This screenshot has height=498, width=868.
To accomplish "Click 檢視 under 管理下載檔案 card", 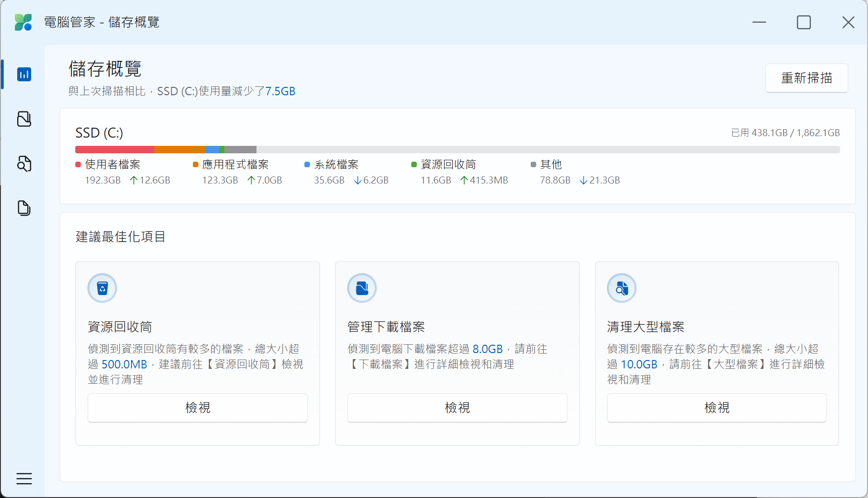I will (457, 408).
